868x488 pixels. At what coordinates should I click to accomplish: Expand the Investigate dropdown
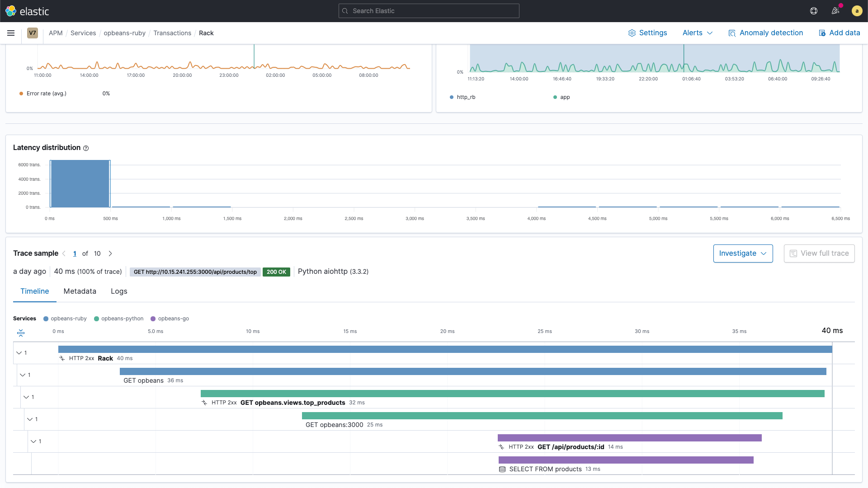[x=743, y=253]
